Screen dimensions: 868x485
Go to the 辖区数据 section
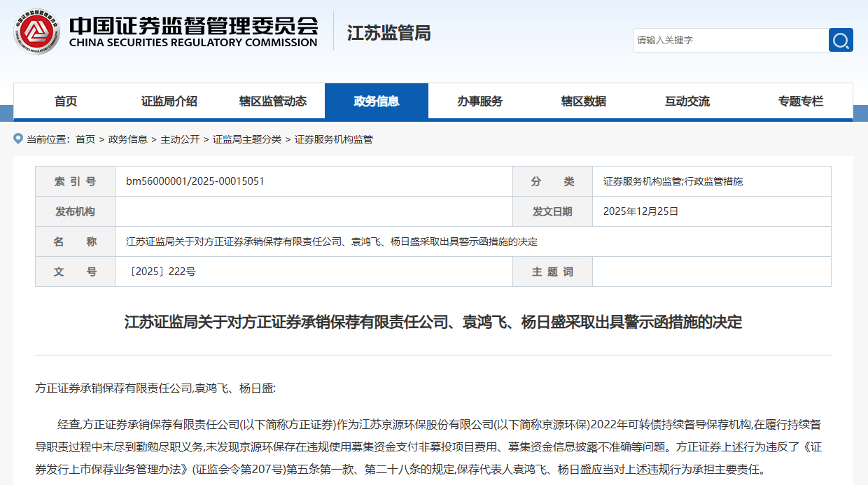[584, 101]
